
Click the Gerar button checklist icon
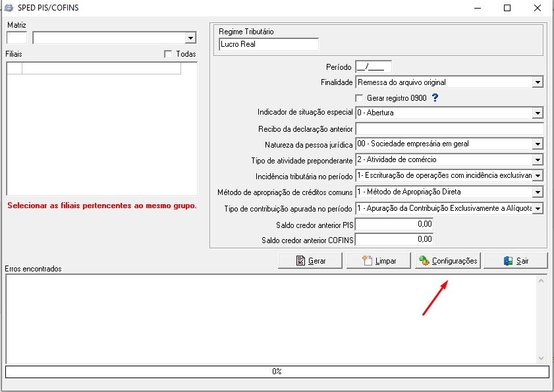click(x=300, y=261)
